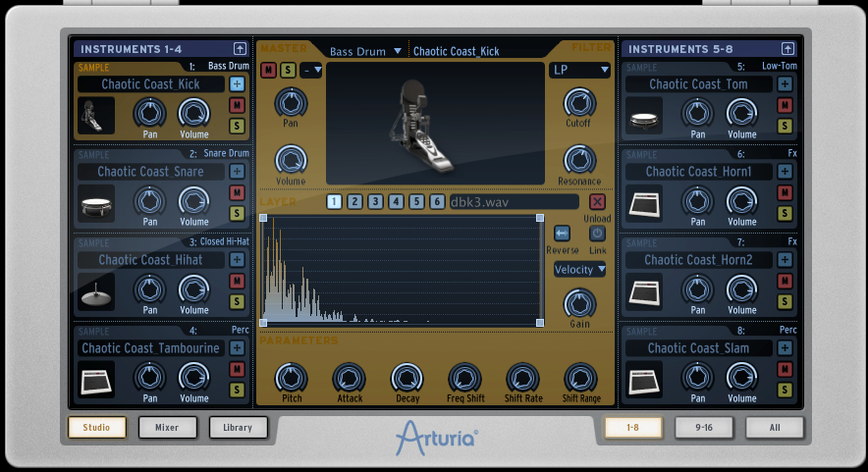Click the plus icon beside Chaotic Coast_Hihat
Screen dimensions: 868x472
point(237,259)
